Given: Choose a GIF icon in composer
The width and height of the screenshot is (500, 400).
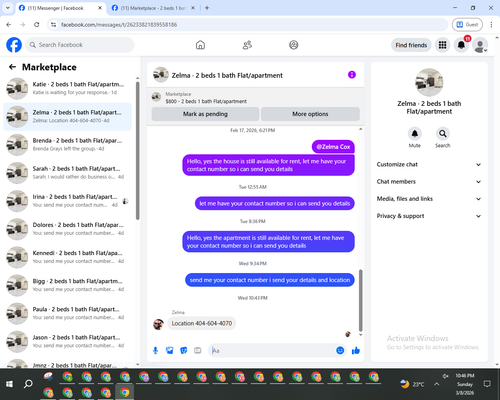Looking at the screenshot, I should pos(198,350).
